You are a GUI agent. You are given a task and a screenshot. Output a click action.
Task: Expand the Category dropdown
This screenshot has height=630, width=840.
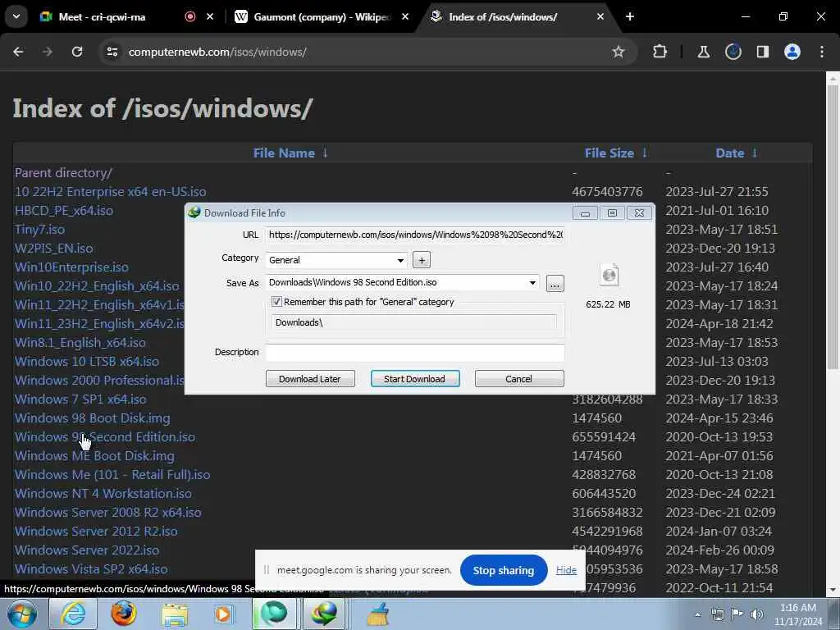tap(400, 260)
